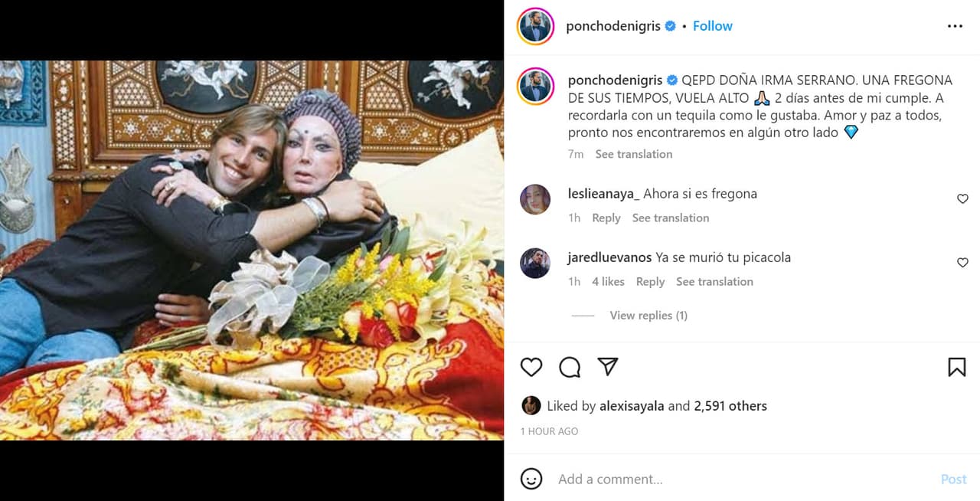Share the post with the paper plane icon

pyautogui.click(x=607, y=367)
